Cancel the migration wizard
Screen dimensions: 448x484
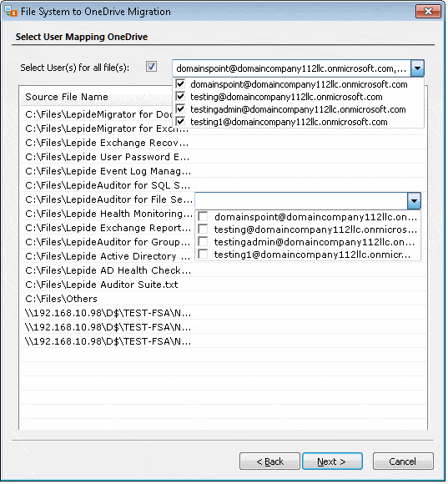[x=403, y=461]
